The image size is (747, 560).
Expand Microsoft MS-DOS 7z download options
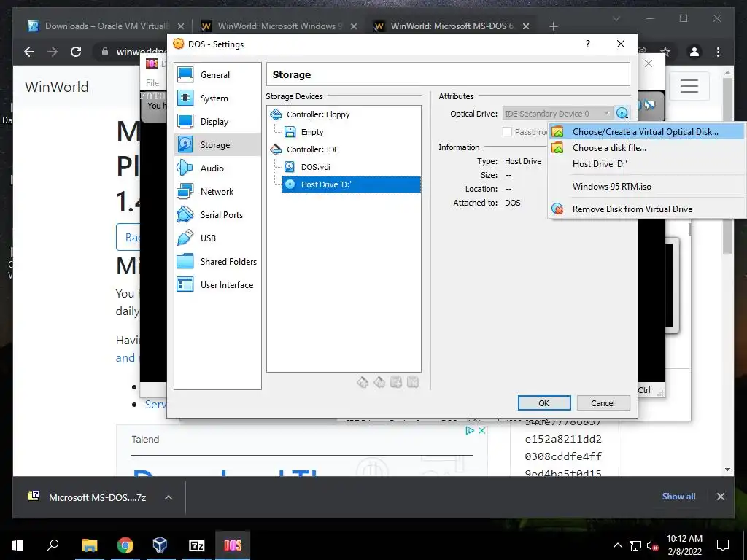169,497
